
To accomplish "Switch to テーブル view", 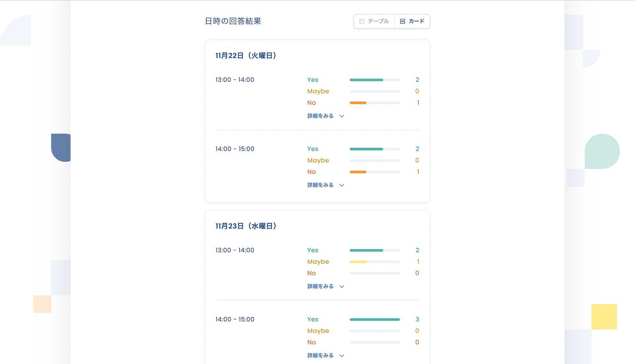I will click(374, 21).
